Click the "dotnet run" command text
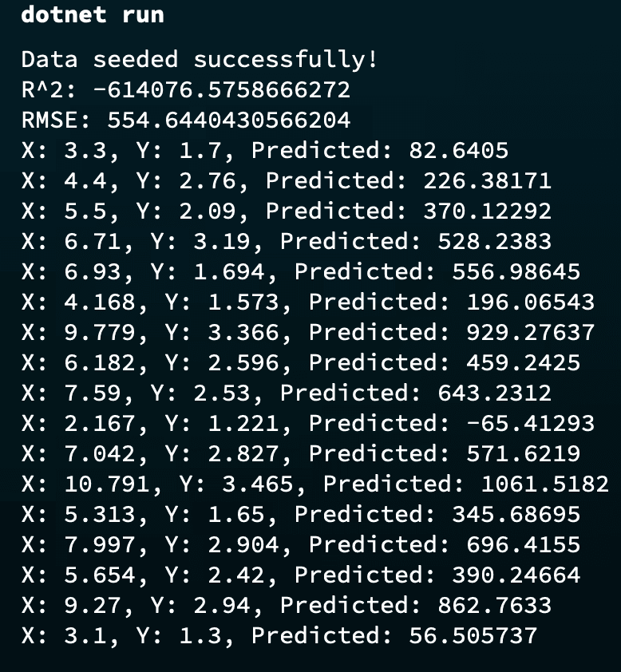This screenshot has height=672, width=621. 92,15
